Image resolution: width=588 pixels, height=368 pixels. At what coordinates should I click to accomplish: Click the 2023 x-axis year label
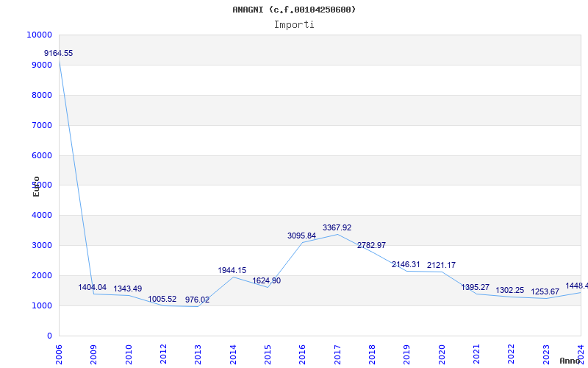(x=546, y=354)
